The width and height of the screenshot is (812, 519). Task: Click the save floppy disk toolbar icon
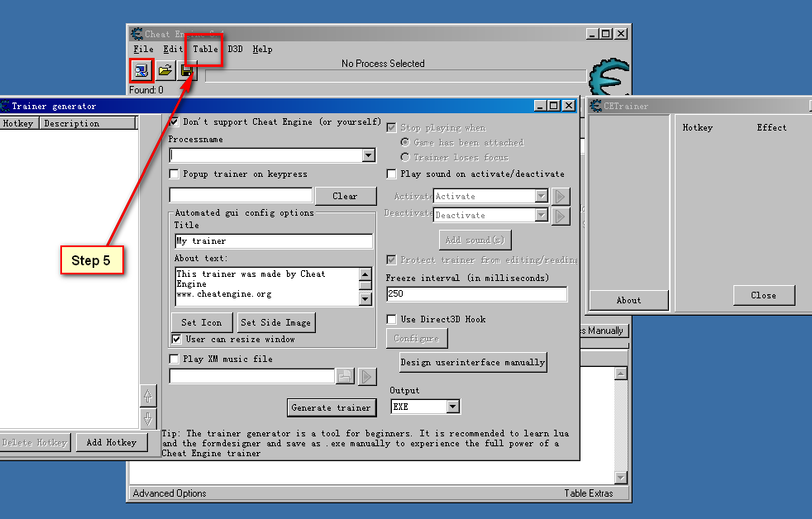tap(187, 71)
